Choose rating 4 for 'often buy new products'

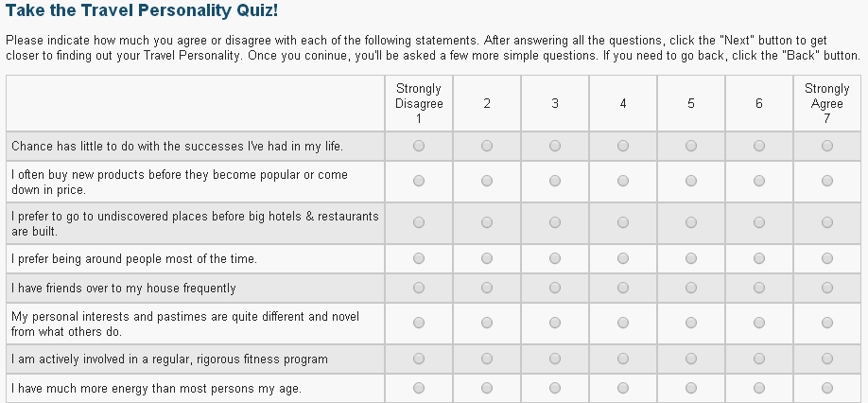(x=623, y=181)
